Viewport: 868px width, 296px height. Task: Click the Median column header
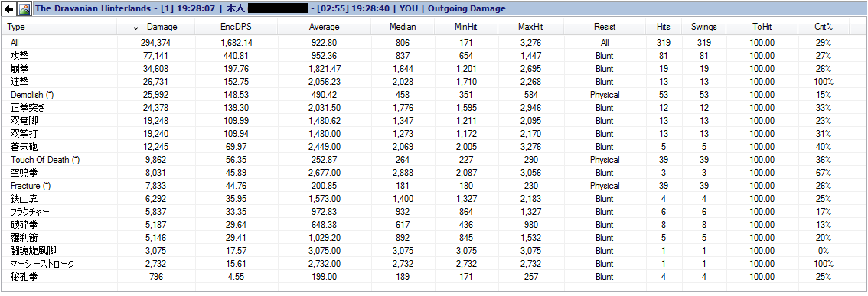(403, 27)
